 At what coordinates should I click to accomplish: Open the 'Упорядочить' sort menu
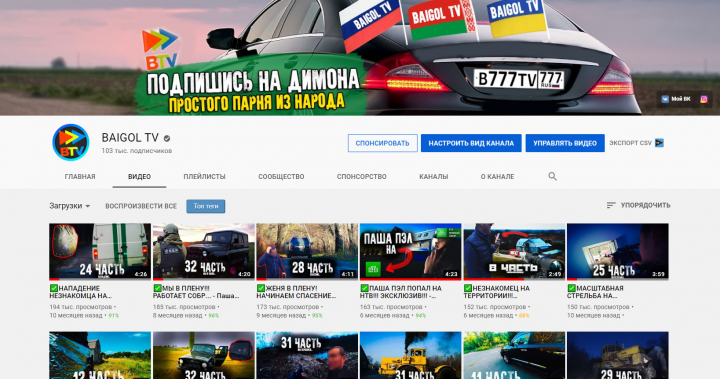(638, 205)
